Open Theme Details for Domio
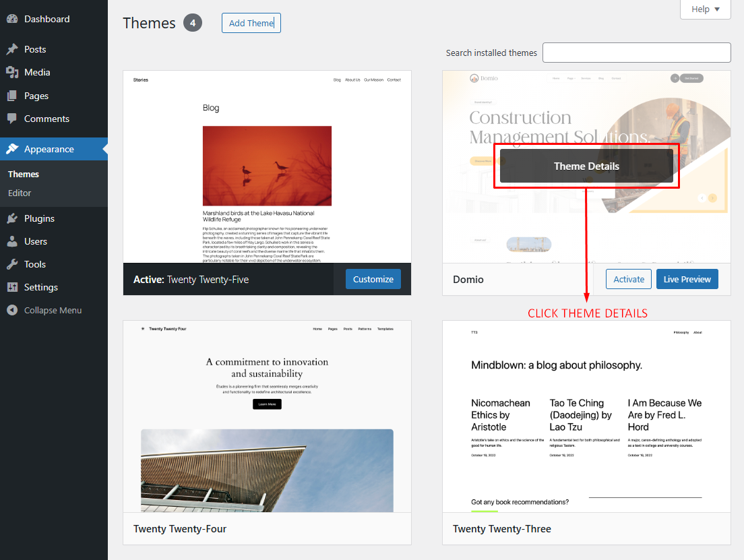 click(586, 166)
